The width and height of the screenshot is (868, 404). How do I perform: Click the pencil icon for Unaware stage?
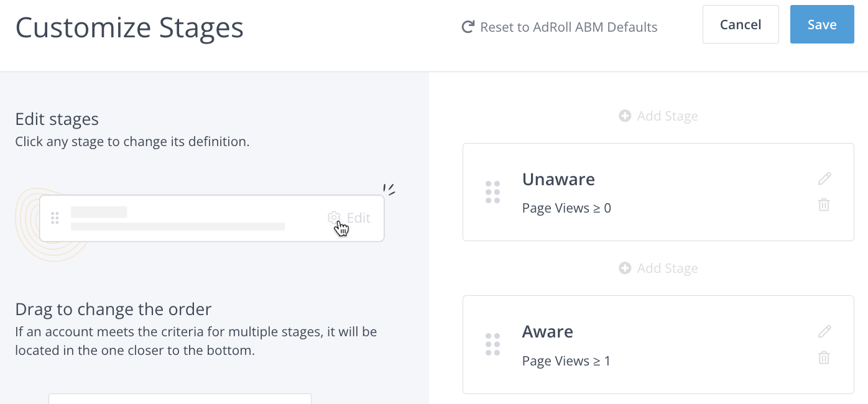(824, 179)
